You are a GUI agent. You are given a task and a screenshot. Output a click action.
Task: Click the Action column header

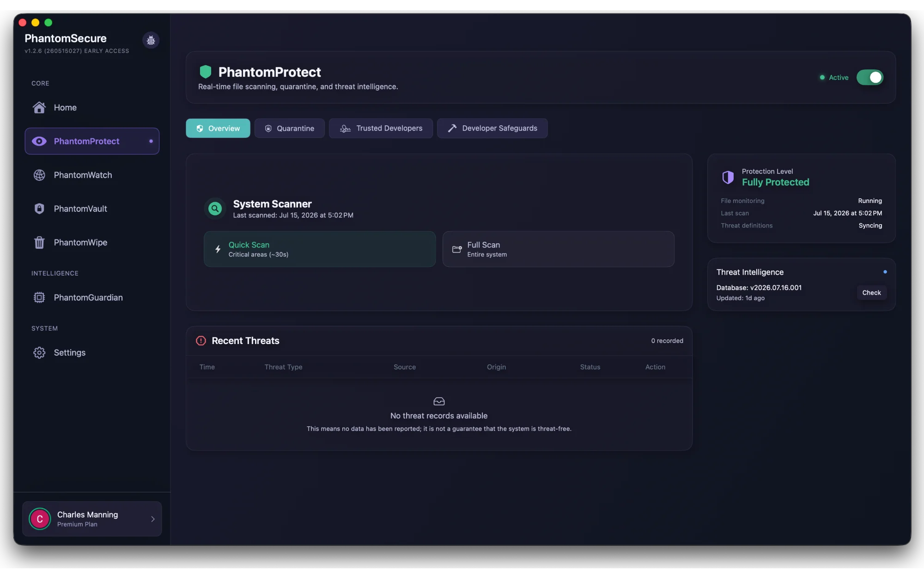click(x=655, y=367)
